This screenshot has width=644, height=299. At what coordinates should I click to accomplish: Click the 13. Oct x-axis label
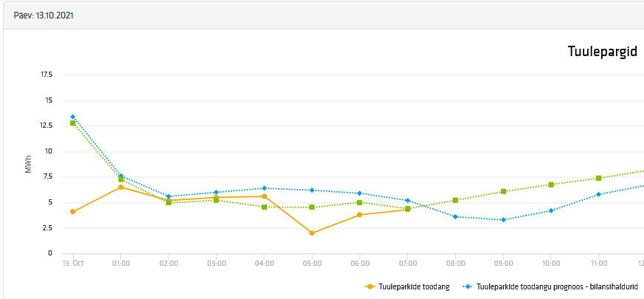tap(73, 263)
